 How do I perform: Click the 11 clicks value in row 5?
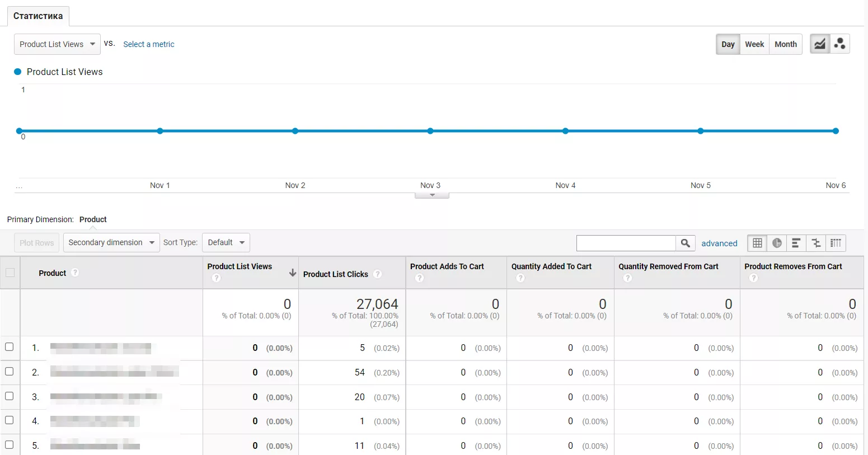pos(360,445)
